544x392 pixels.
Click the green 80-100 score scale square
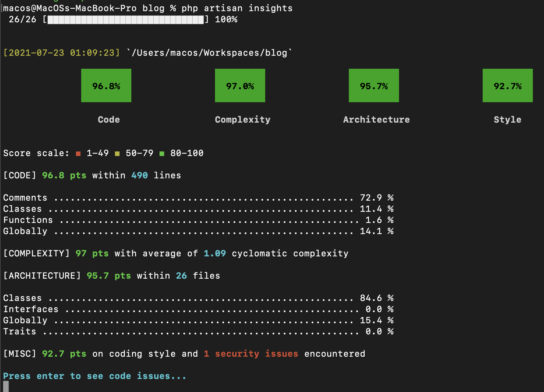coord(162,153)
